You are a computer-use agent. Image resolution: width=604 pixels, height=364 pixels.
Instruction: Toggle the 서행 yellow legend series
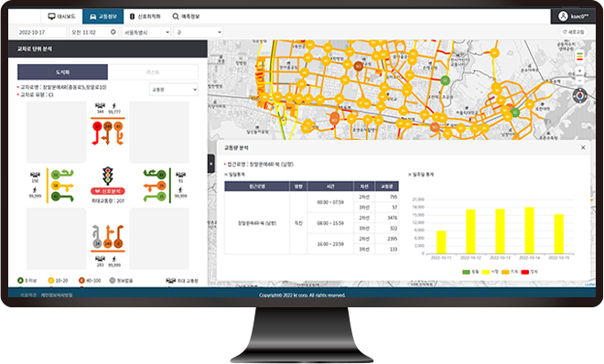[x=490, y=272]
